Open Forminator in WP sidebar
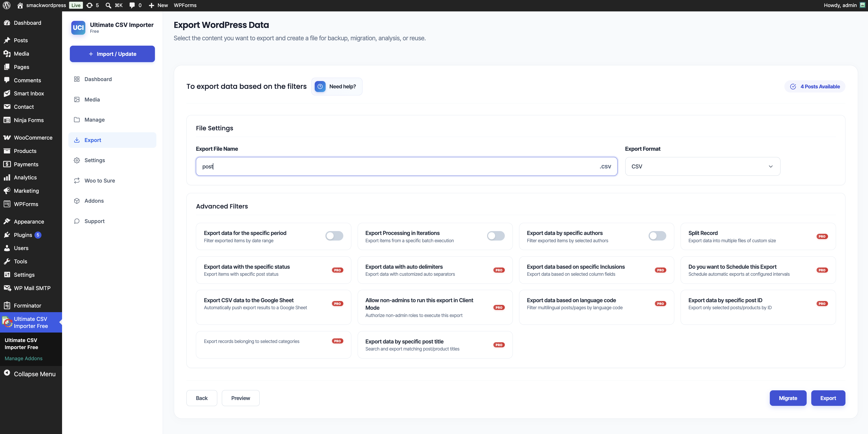Screen dimensions: 868x434 (x=31, y=306)
